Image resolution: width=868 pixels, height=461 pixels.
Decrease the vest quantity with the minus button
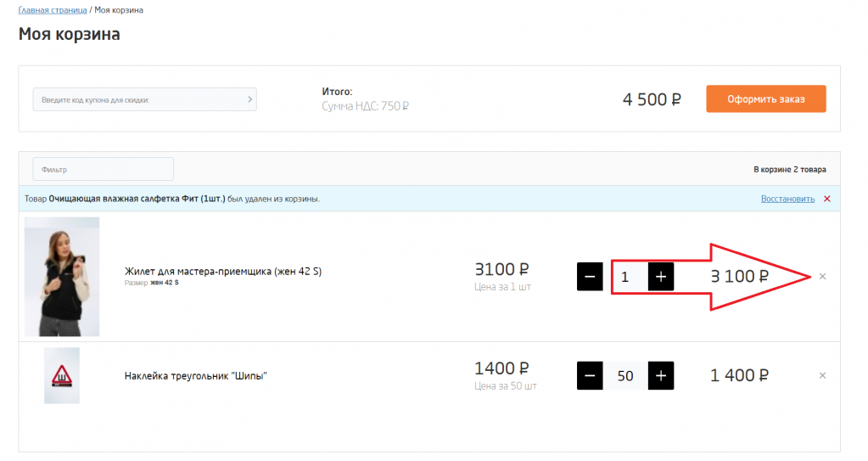pos(590,277)
